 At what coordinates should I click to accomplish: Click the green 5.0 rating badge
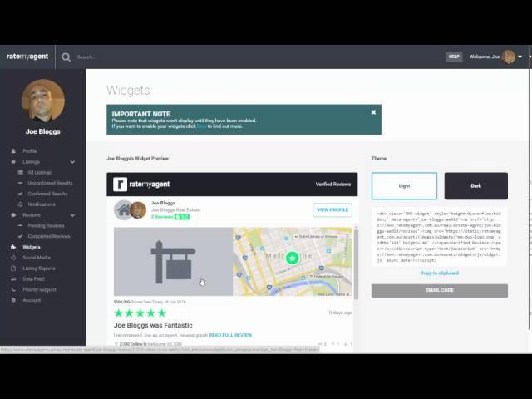182,217
